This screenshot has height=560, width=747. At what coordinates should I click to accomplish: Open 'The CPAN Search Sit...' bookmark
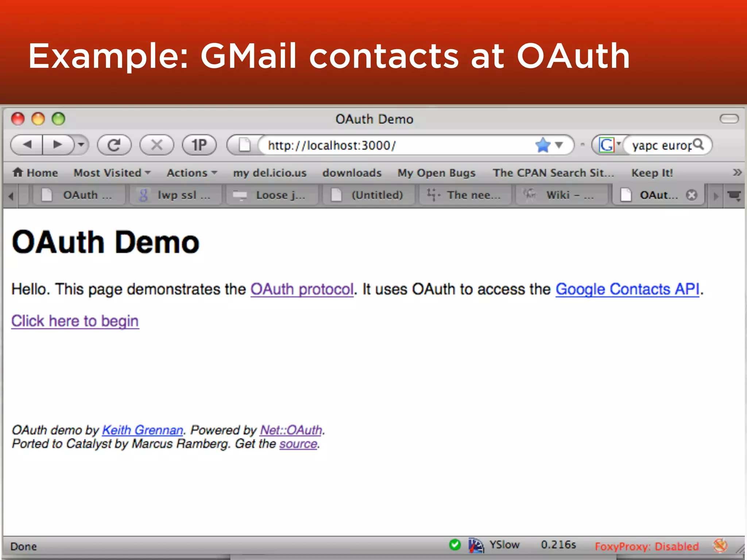click(x=553, y=172)
